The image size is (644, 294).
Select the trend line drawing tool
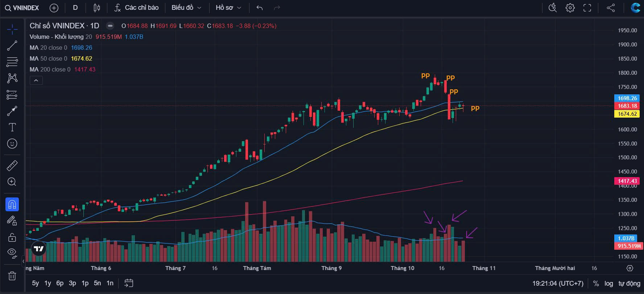point(12,46)
